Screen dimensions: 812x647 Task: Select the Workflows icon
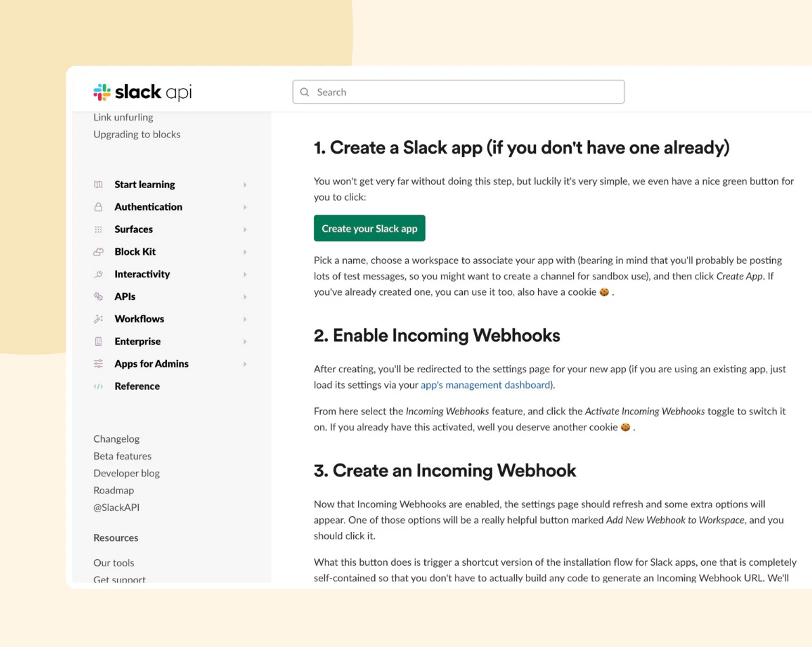pos(98,318)
